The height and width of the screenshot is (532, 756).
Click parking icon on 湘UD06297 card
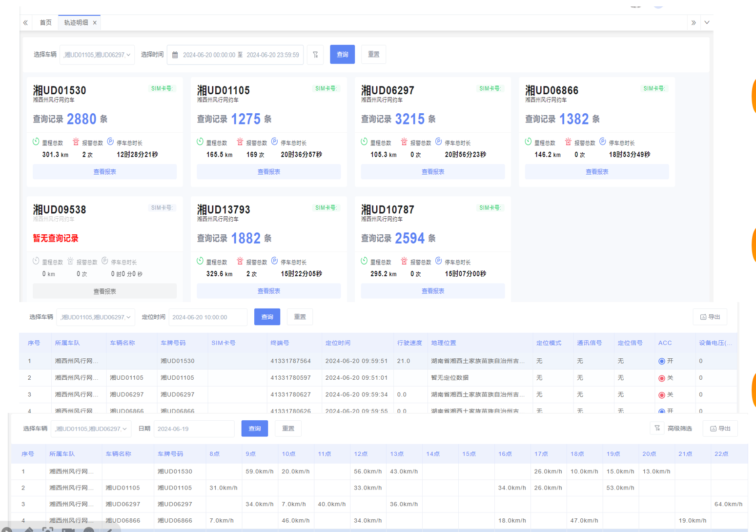click(438, 142)
